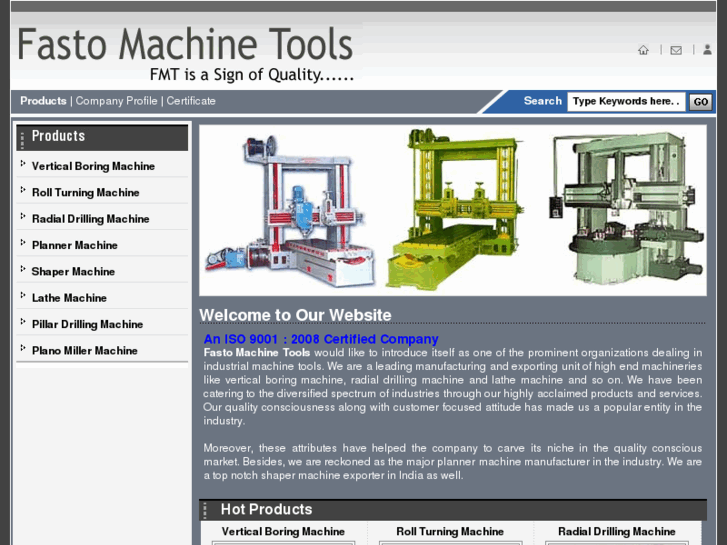This screenshot has width=727, height=545.
Task: Open Vertical Boring Machine under Hot Products
Action: (x=283, y=532)
